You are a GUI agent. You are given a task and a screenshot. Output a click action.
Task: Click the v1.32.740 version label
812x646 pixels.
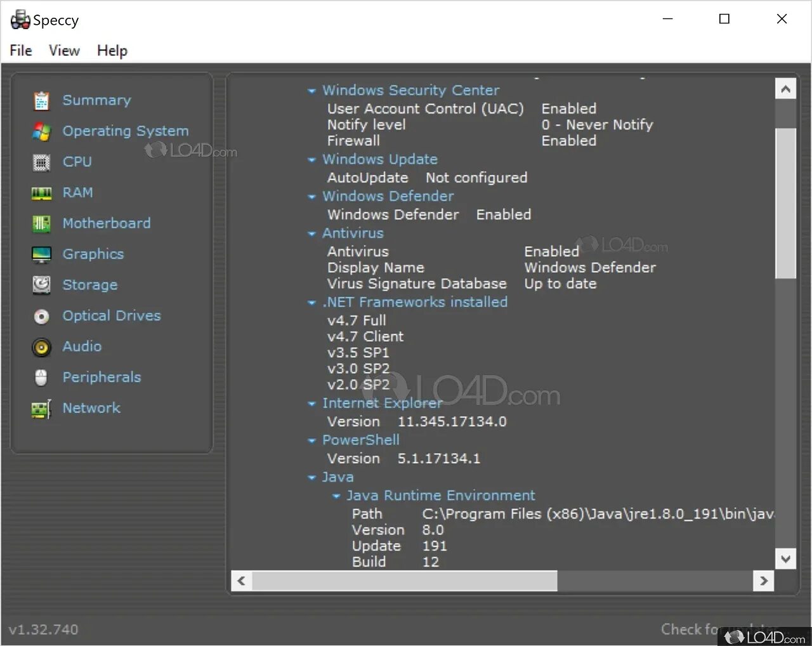coord(43,630)
